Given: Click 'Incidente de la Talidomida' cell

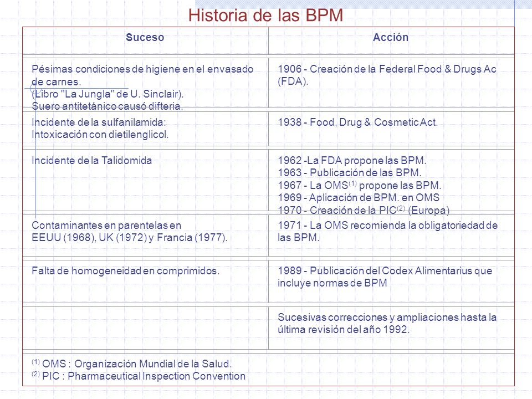Looking at the screenshot, I should (91, 161).
